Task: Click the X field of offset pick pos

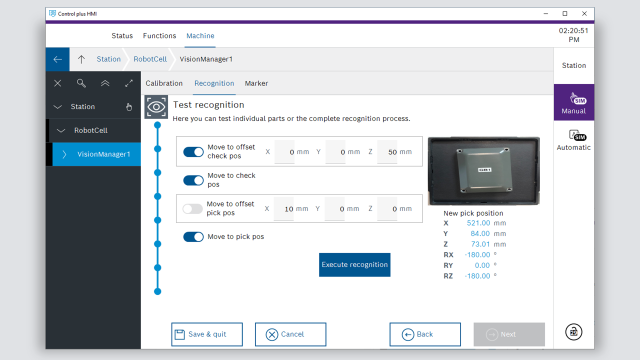Action: click(x=284, y=209)
